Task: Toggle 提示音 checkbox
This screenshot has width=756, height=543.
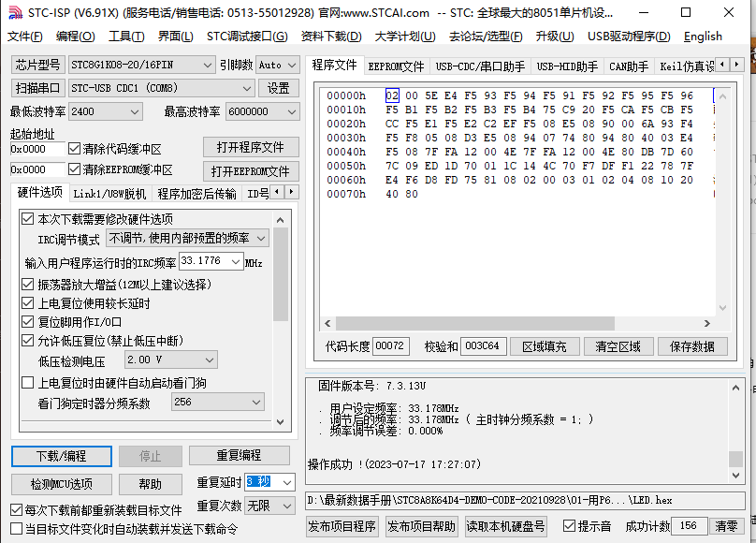Action: tap(570, 525)
